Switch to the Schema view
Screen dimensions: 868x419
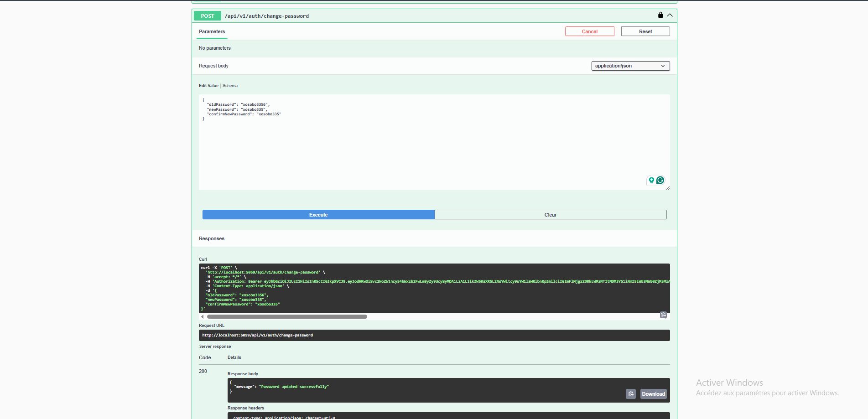pyautogui.click(x=230, y=86)
